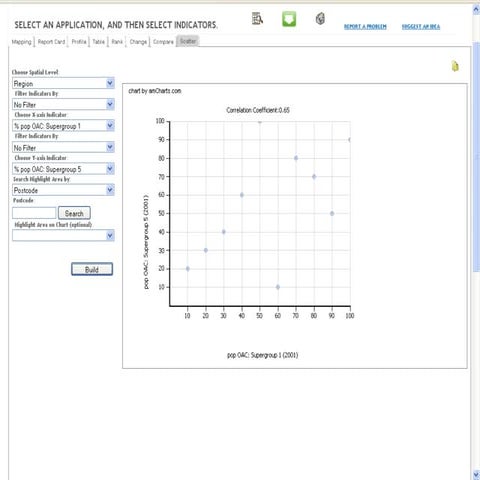This screenshot has width=480, height=480.
Task: Click into the Postcode input field
Action: point(34,213)
